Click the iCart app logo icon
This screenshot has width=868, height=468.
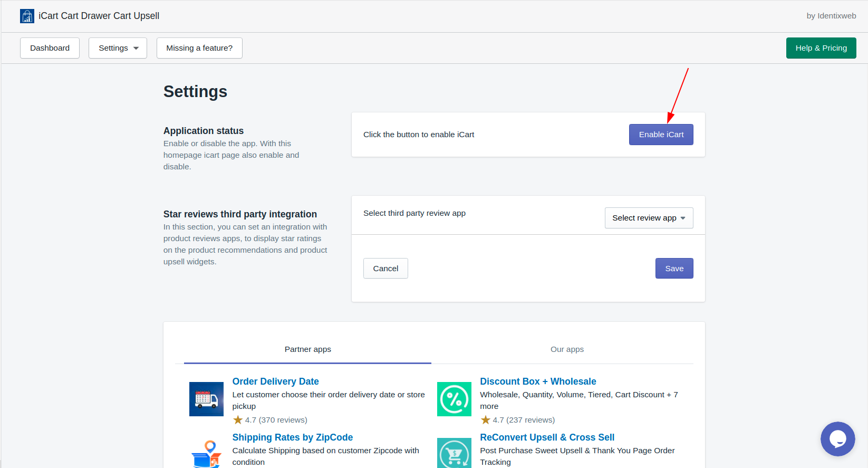[27, 16]
